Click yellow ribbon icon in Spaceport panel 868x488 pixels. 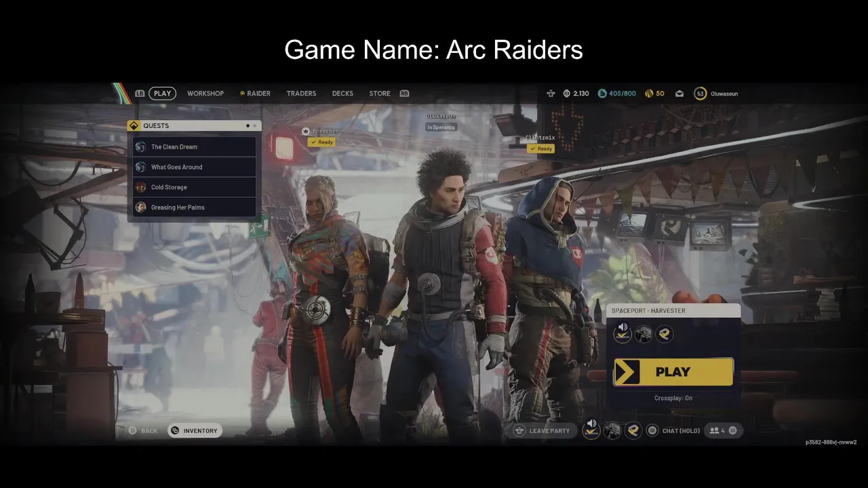[665, 333]
